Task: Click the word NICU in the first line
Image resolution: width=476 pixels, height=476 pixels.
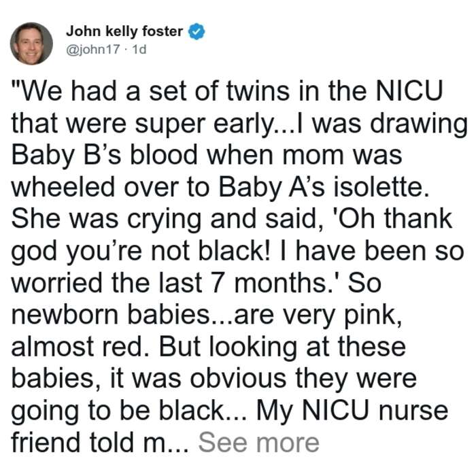Action: click(x=409, y=90)
